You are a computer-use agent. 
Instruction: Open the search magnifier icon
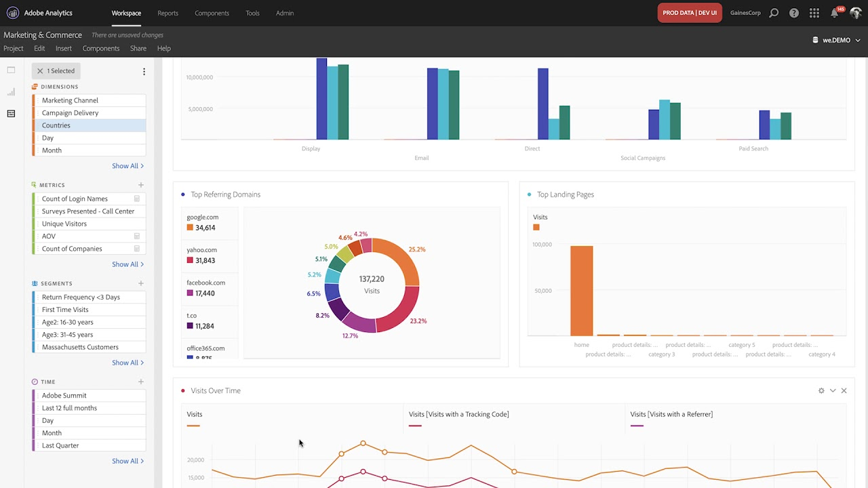774,13
